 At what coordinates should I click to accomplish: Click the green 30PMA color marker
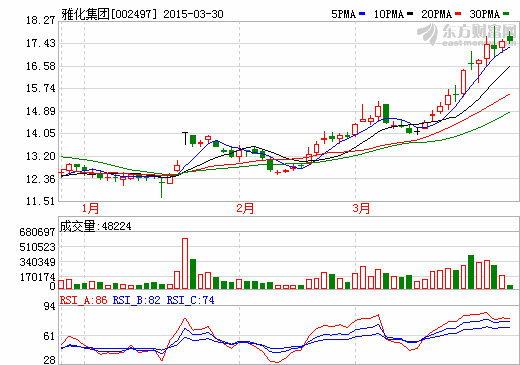tap(506, 14)
